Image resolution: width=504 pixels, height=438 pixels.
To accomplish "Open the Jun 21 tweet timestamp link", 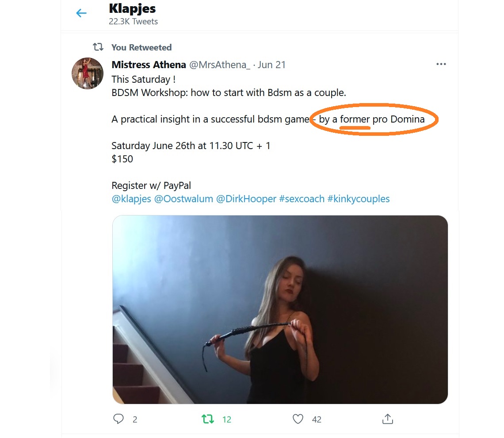I will coord(271,65).
